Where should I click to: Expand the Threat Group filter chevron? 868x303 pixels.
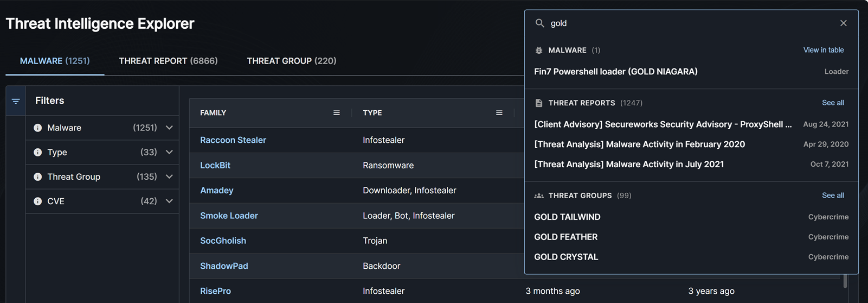pyautogui.click(x=169, y=177)
